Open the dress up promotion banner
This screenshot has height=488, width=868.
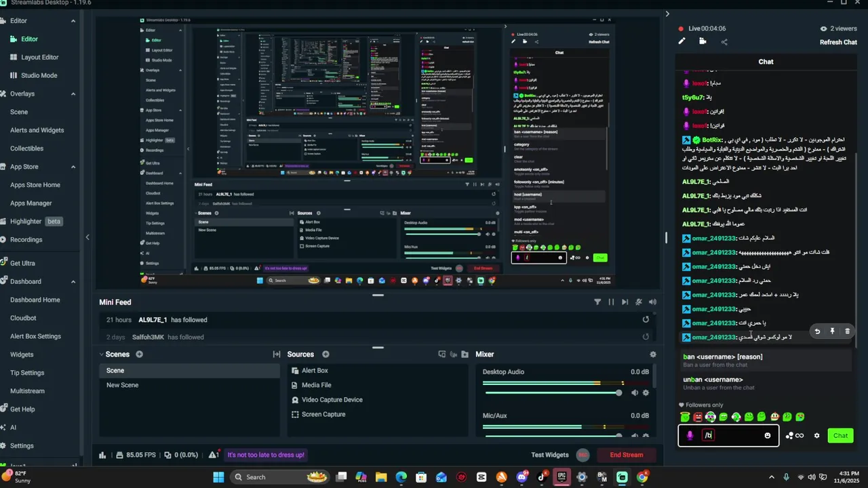click(266, 455)
